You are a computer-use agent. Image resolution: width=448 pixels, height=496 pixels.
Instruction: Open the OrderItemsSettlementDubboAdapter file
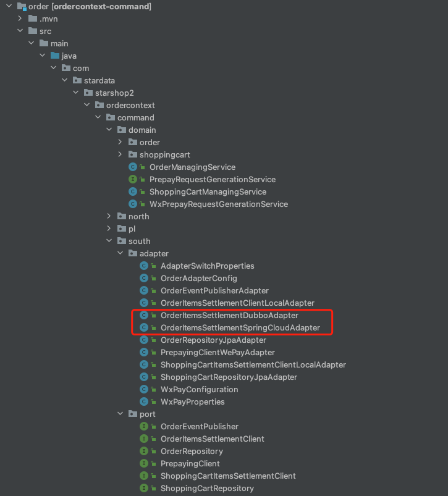(229, 315)
